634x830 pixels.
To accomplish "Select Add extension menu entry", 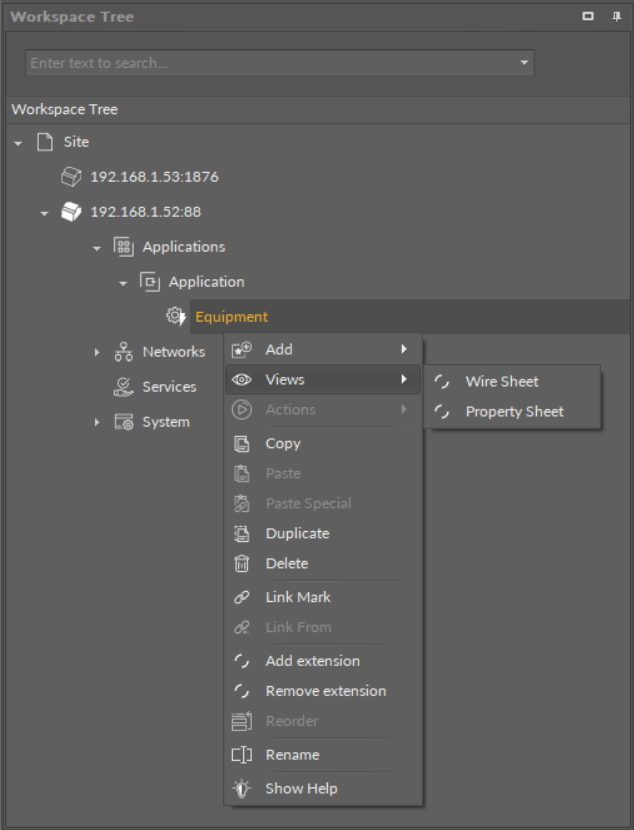I will click(x=312, y=661).
